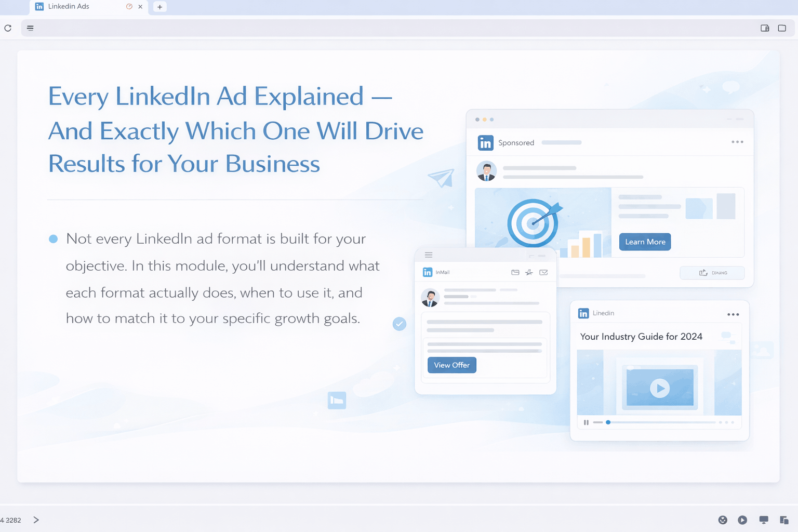This screenshot has height=532, width=798.
Task: Click the monitor presentation icon at bottom
Action: coord(763,520)
